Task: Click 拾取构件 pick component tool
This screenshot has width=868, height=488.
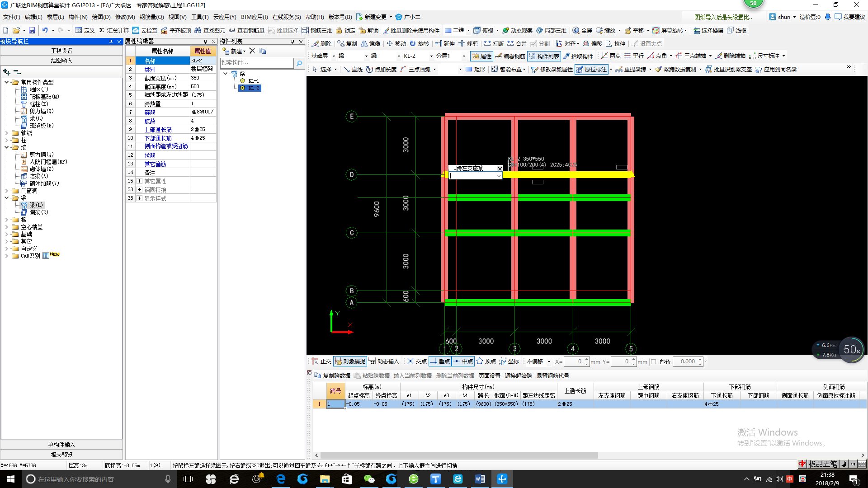Action: click(x=578, y=56)
